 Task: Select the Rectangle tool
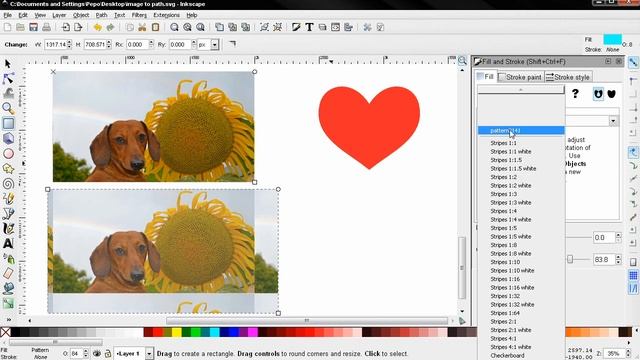(8, 123)
